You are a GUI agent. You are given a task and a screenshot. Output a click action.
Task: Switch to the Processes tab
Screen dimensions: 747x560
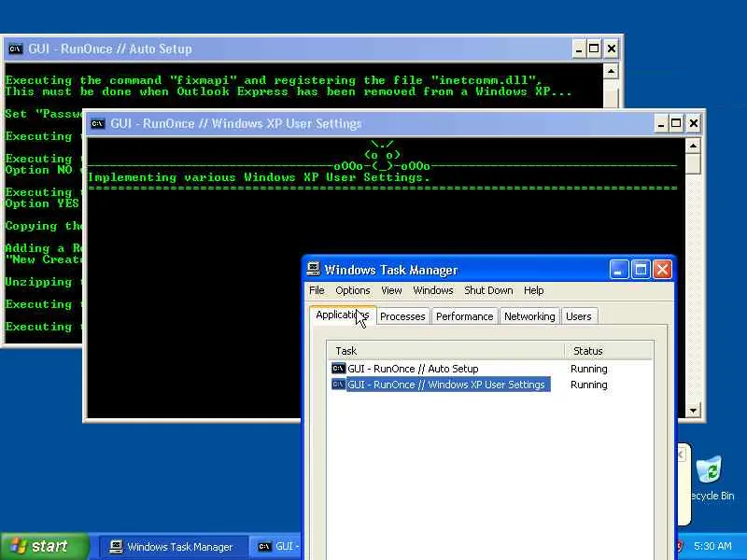tap(402, 316)
